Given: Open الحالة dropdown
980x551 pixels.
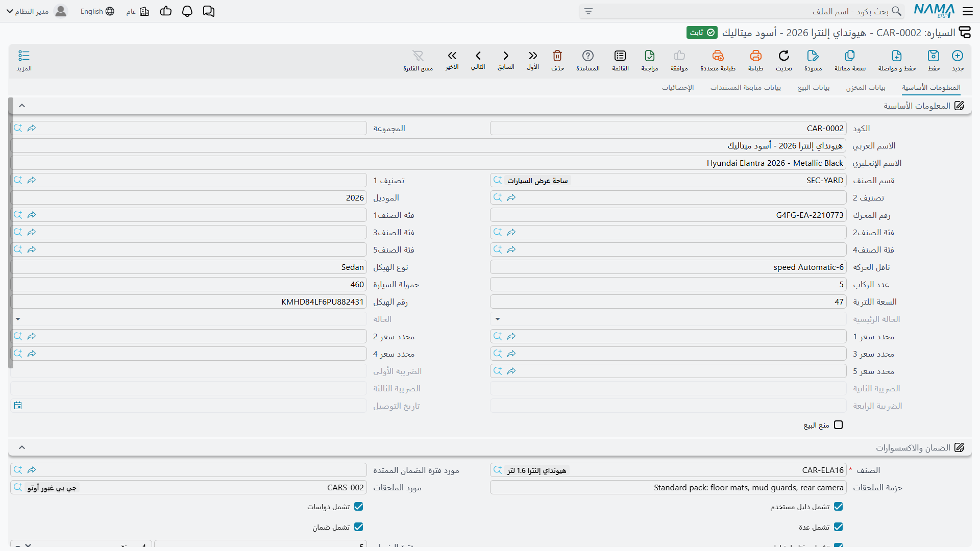Looking at the screenshot, I should pos(18,319).
